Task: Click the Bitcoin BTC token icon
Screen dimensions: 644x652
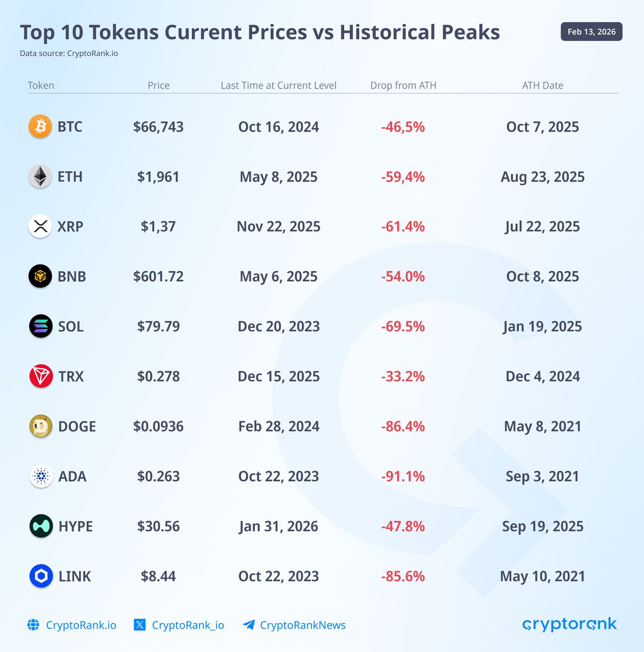Action: [40, 127]
